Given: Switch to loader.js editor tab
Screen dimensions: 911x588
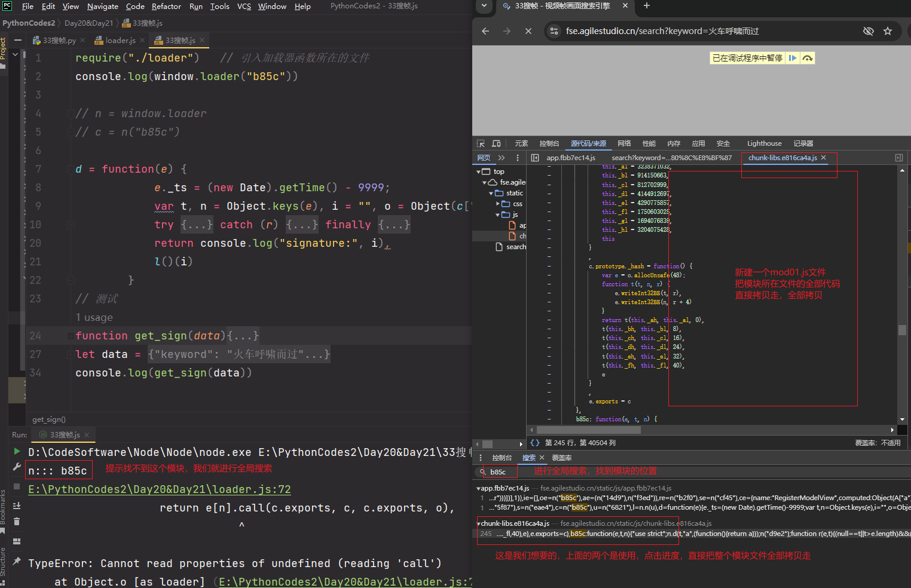Looking at the screenshot, I should 120,40.
